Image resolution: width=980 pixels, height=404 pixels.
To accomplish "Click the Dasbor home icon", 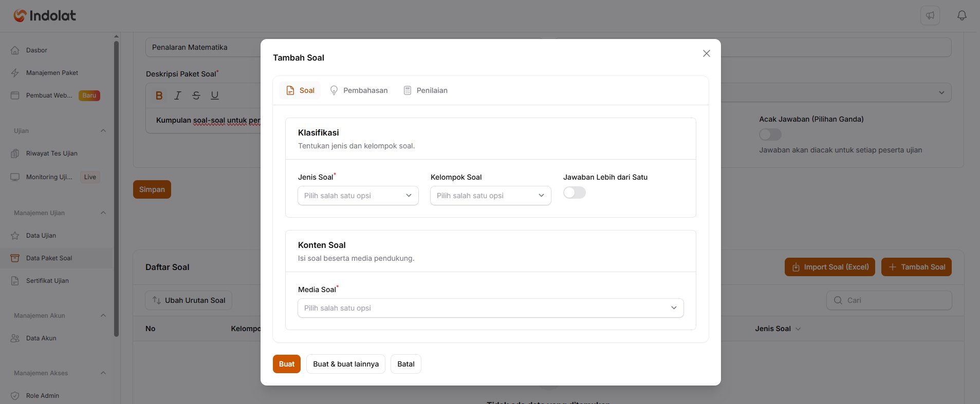I will tap(15, 50).
